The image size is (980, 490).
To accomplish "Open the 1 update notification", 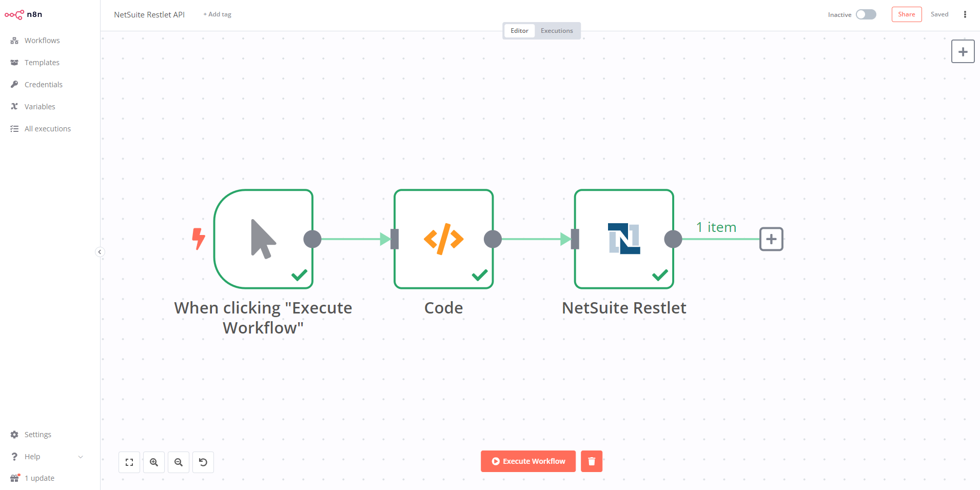I will (40, 478).
